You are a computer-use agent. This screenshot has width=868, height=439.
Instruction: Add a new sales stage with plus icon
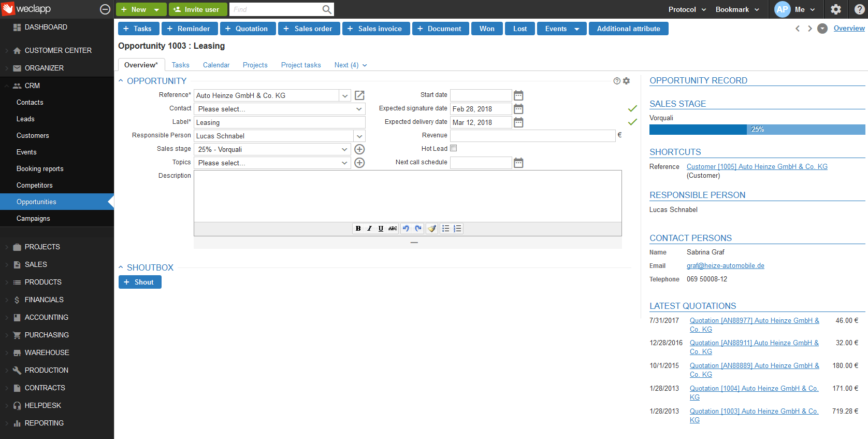359,149
